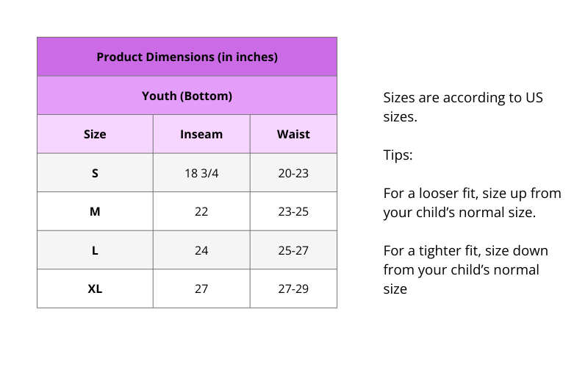
Task: Pick the 23-25 waist range cell
Action: pos(293,211)
